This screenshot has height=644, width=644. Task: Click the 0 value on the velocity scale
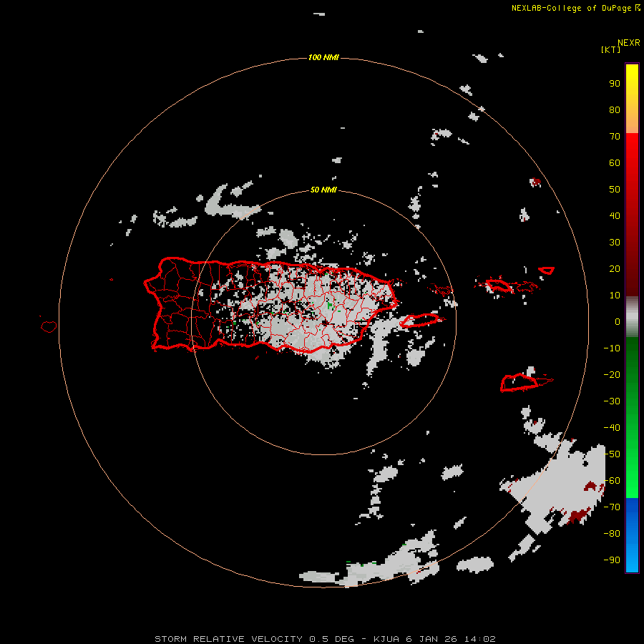[618, 321]
